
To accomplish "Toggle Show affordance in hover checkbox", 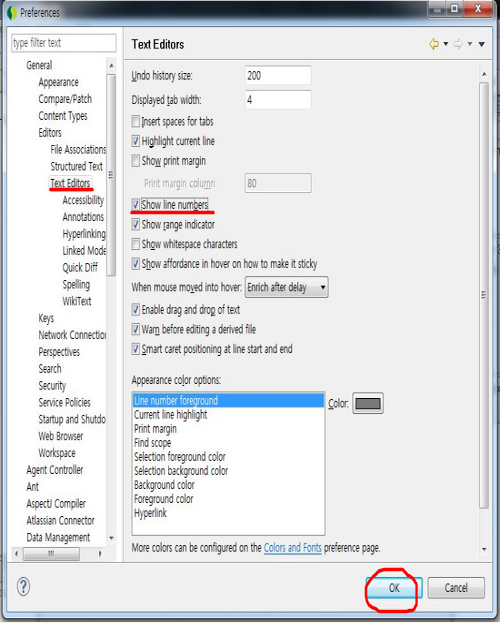I will [136, 264].
